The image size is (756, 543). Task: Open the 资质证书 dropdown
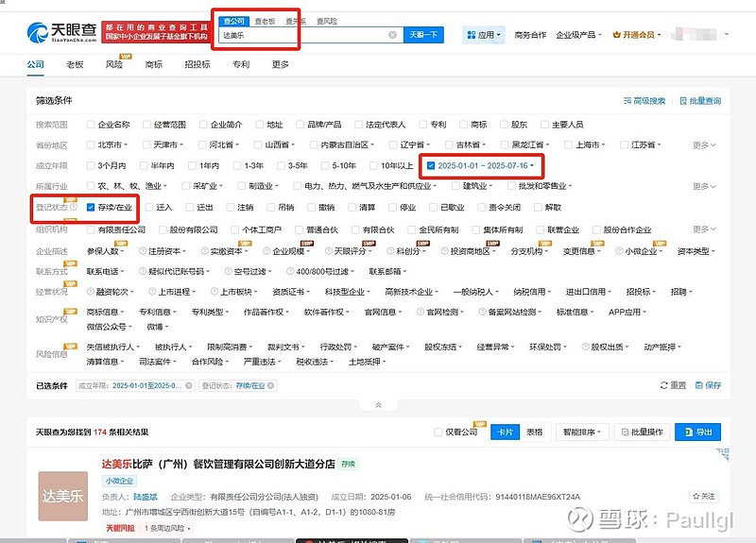point(291,292)
